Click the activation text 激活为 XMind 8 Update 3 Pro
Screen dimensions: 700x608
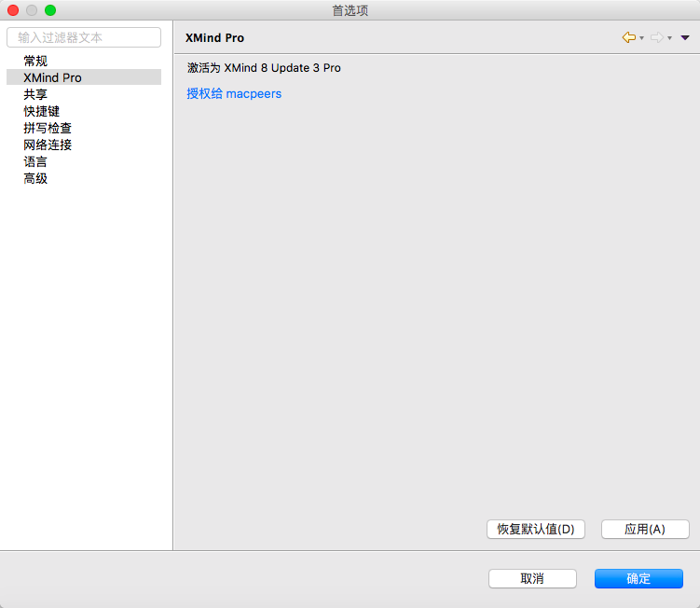pos(264,68)
